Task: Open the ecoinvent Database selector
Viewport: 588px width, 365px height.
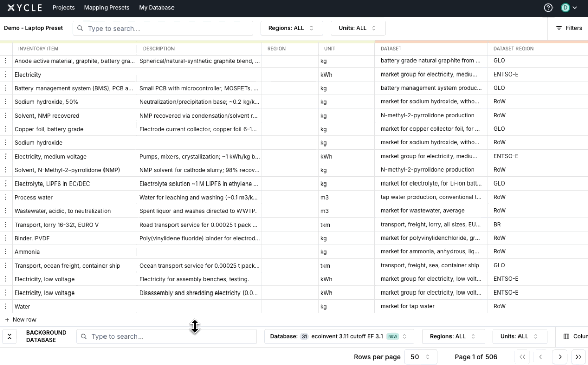Action: point(339,336)
